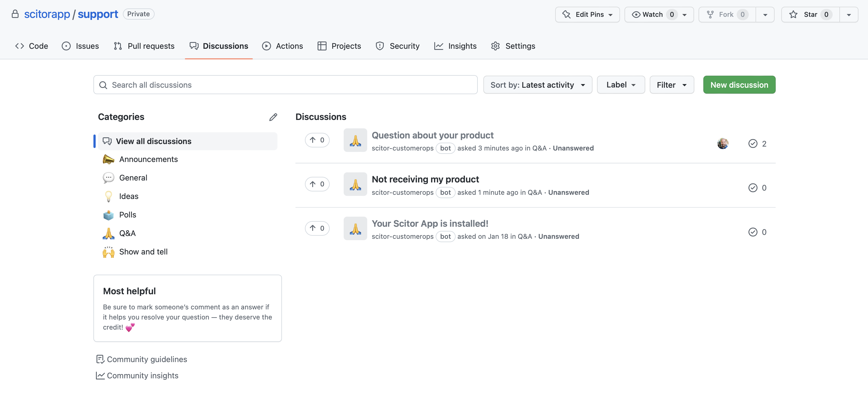Click the Settings gear icon in repo nav
The height and width of the screenshot is (403, 868).
(495, 46)
